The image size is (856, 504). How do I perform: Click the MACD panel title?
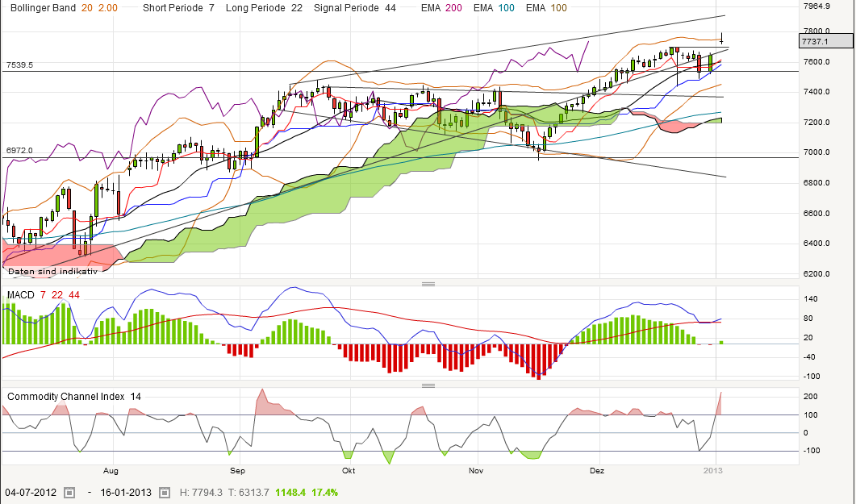pos(22,295)
